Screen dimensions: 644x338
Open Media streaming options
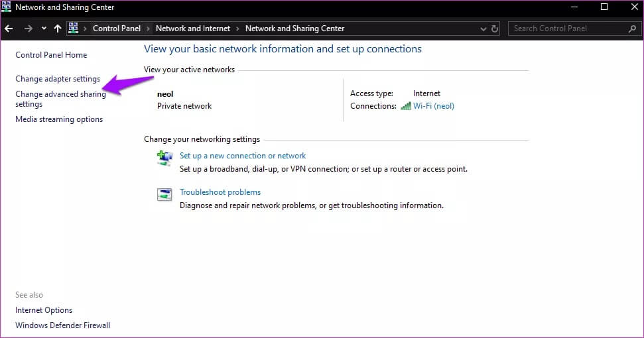[x=59, y=119]
